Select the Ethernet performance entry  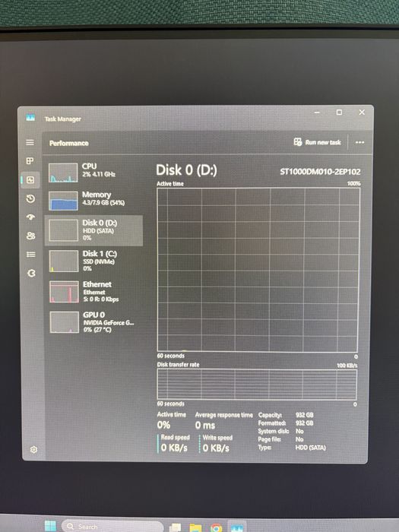click(93, 291)
